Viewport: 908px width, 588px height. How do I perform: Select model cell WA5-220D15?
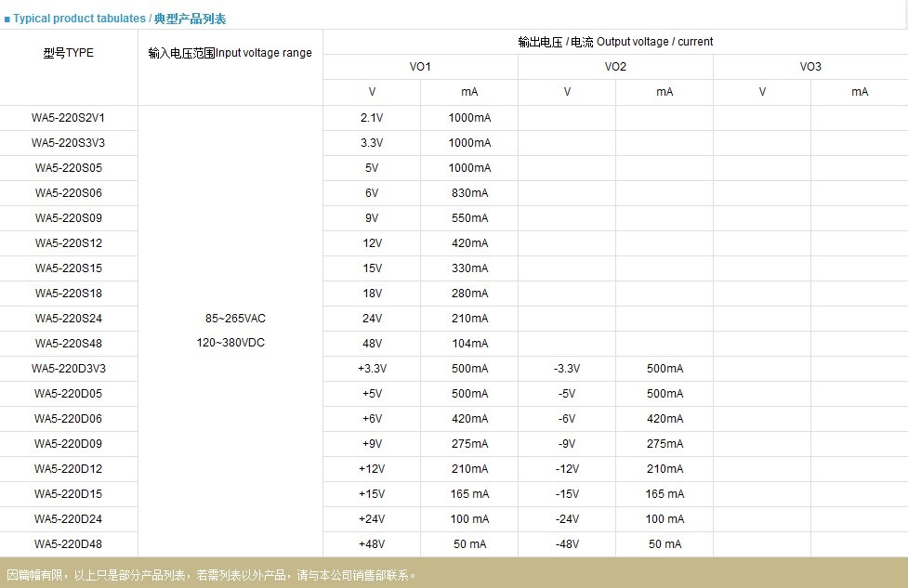[69, 493]
